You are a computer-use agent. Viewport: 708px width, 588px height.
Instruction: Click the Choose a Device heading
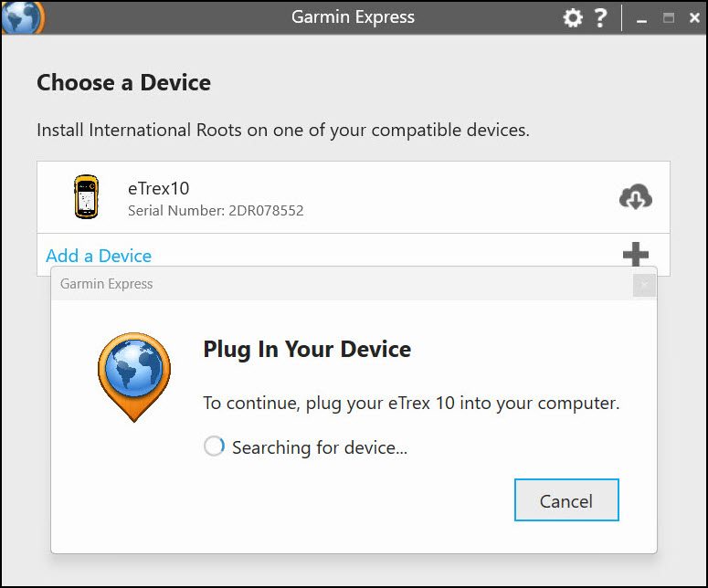pos(123,83)
